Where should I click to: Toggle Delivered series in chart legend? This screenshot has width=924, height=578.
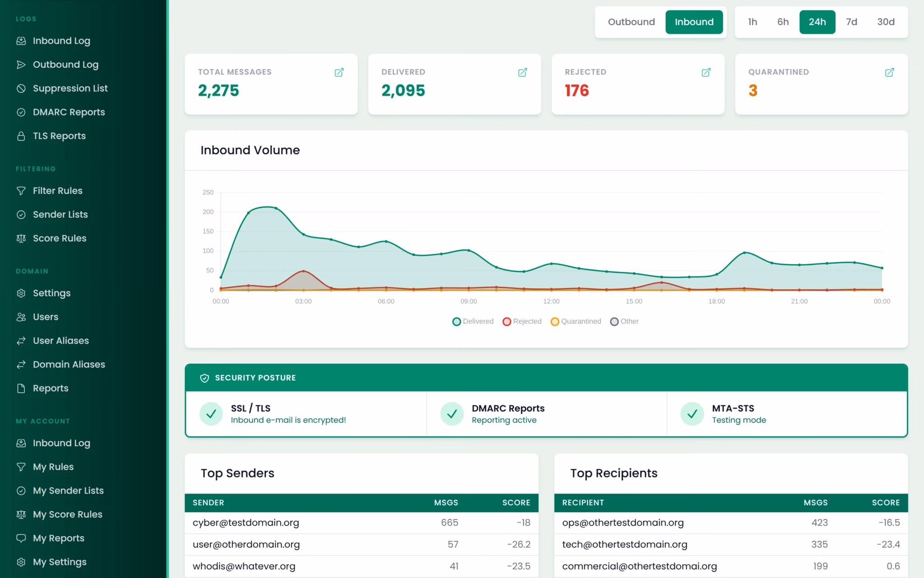tap(473, 322)
